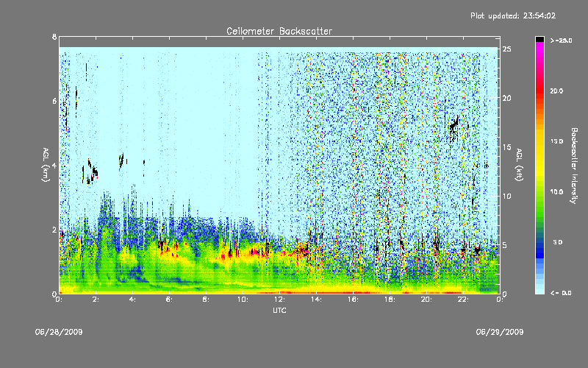588x368 pixels.
Task: Pick the red band of the colorbar
Action: (539, 90)
